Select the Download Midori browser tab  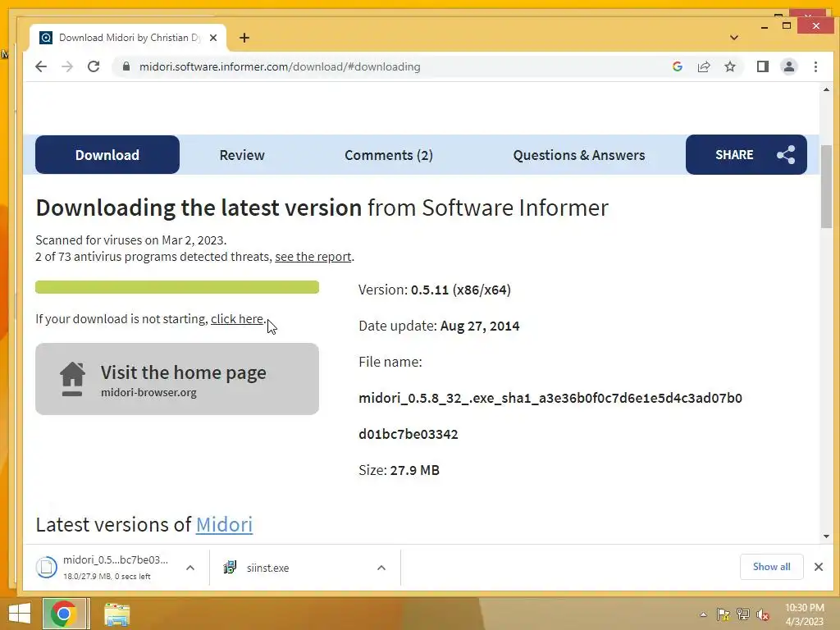[127, 38]
